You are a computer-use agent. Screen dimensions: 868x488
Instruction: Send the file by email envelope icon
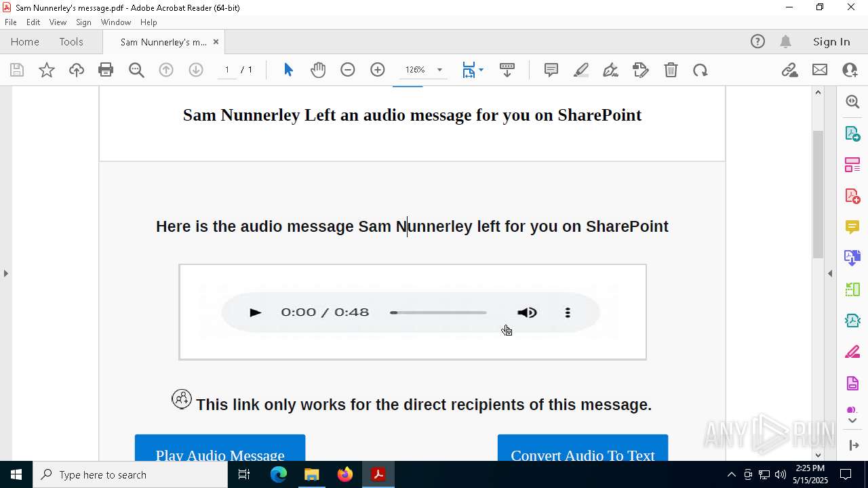coord(820,70)
